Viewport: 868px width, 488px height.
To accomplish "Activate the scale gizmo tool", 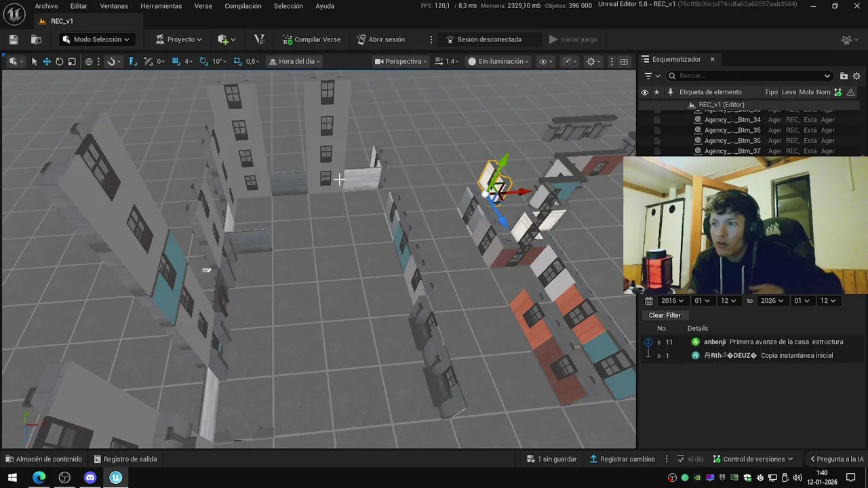I will 72,62.
